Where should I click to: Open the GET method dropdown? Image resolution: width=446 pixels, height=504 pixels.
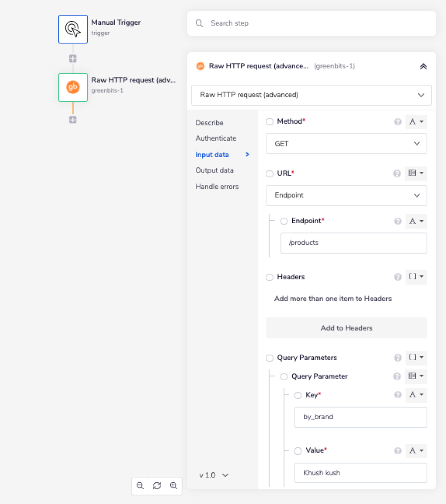[x=346, y=144]
